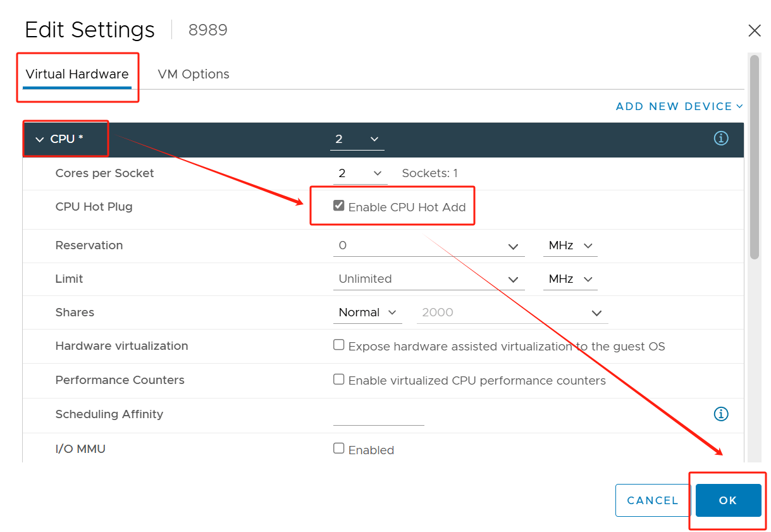Confirm settings with the OK button
This screenshot has width=771, height=532.
pos(727,500)
